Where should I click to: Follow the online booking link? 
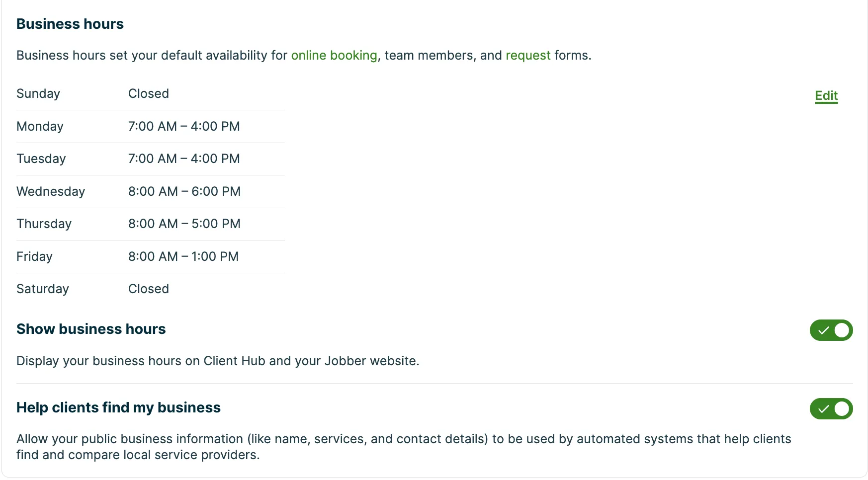pyautogui.click(x=334, y=55)
